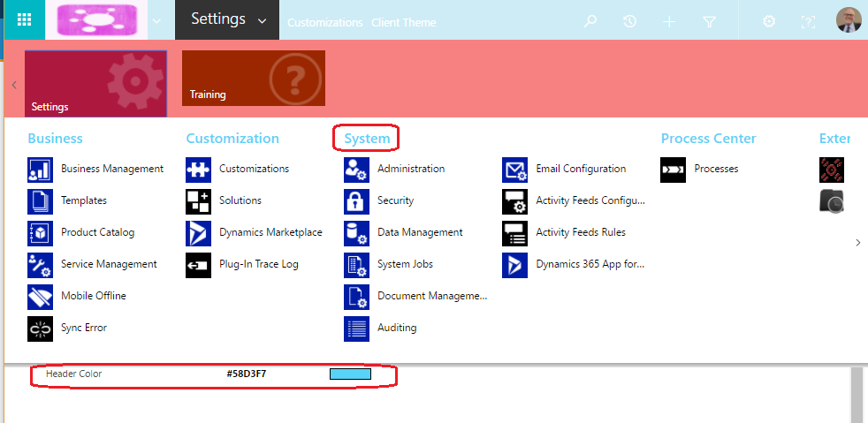Open the help question mark icon
The height and width of the screenshot is (423, 868).
(808, 21)
